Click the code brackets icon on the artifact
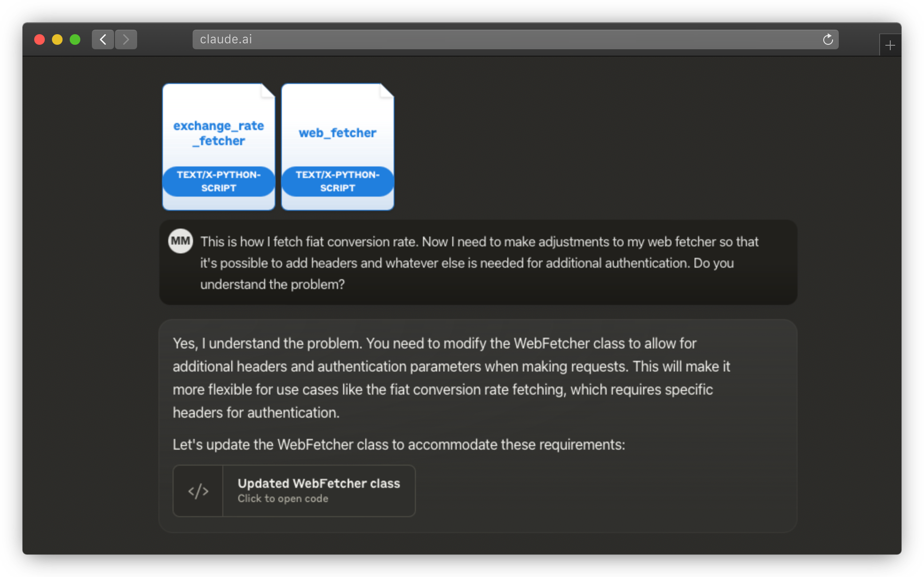The height and width of the screenshot is (577, 924). click(198, 491)
